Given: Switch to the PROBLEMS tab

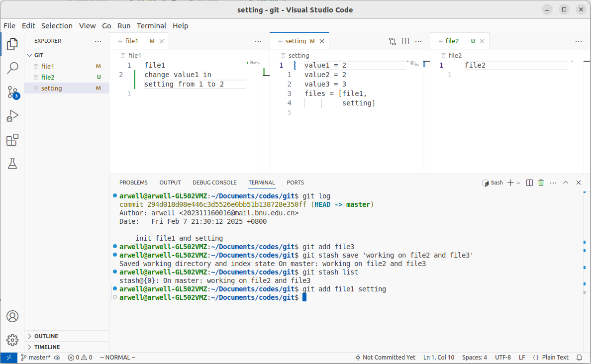Looking at the screenshot, I should pos(133,182).
